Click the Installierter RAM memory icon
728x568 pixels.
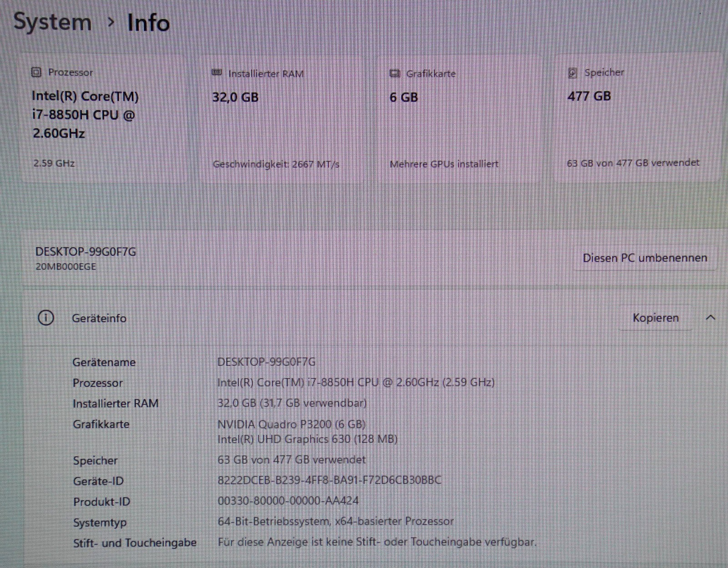point(217,73)
